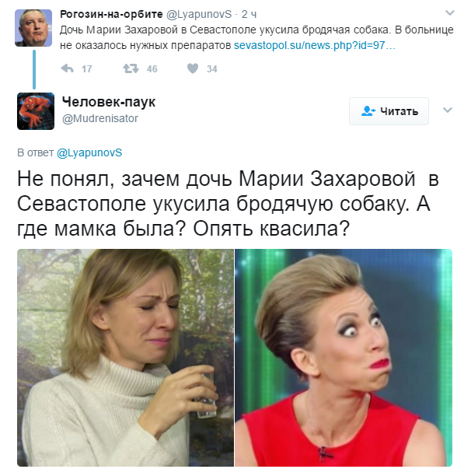
Task: Click the 2 ч timestamp of first tweet
Action: point(249,14)
